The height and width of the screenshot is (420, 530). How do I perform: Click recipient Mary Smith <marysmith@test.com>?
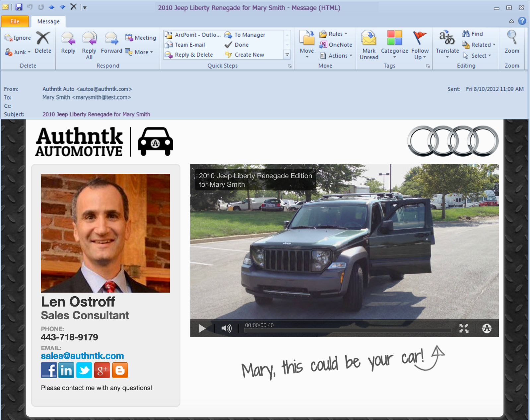[87, 97]
